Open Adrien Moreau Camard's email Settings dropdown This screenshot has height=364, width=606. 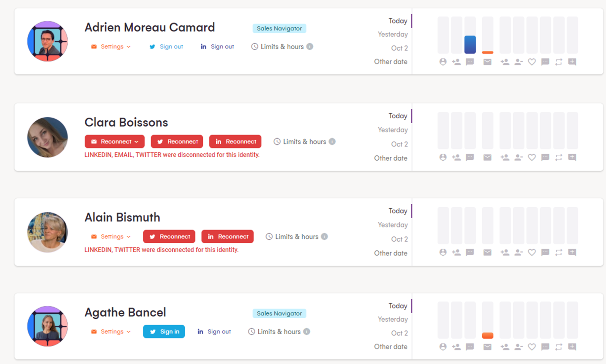point(111,47)
